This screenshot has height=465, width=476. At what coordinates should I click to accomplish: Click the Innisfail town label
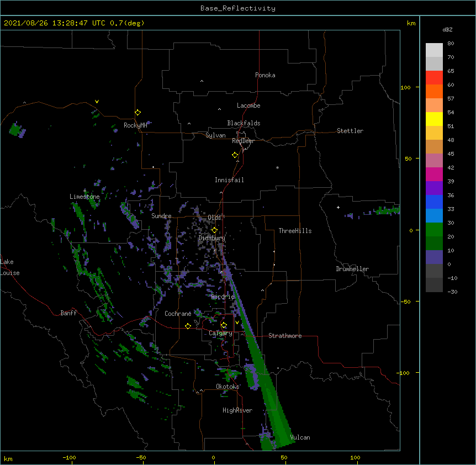point(229,180)
